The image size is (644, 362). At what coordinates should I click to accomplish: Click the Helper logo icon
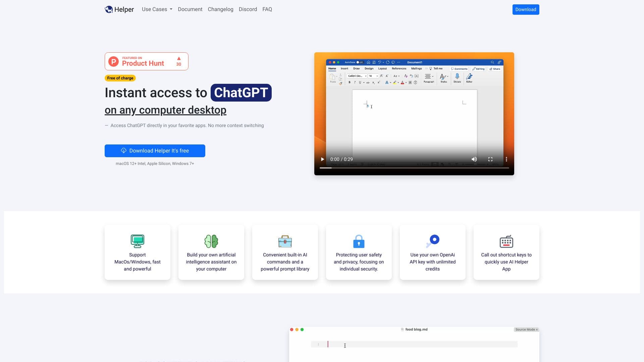point(109,9)
